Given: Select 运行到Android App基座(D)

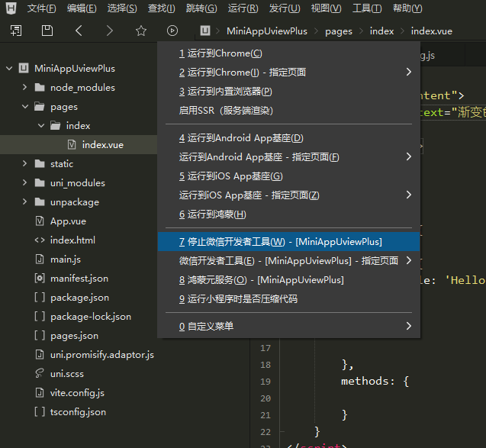Looking at the screenshot, I should (289, 138).
